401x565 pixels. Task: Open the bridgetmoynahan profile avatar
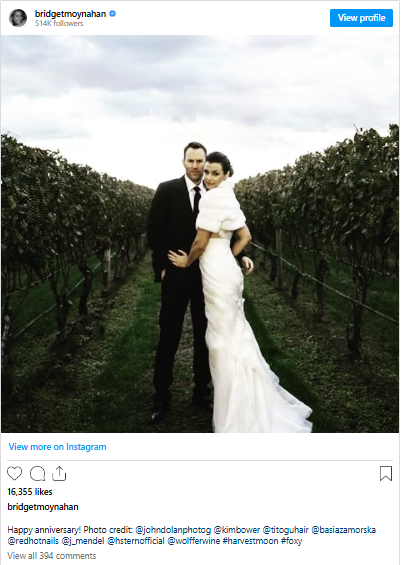click(18, 18)
